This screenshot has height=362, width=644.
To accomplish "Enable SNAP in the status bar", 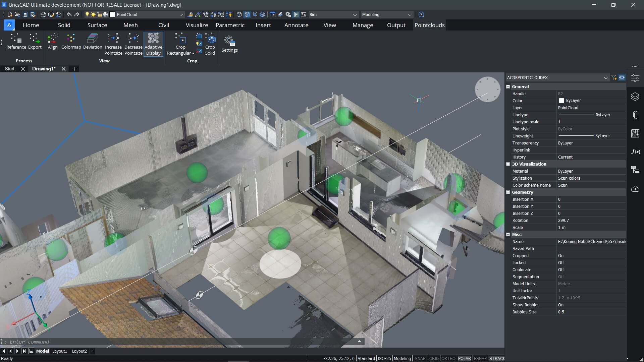I will [x=420, y=358].
